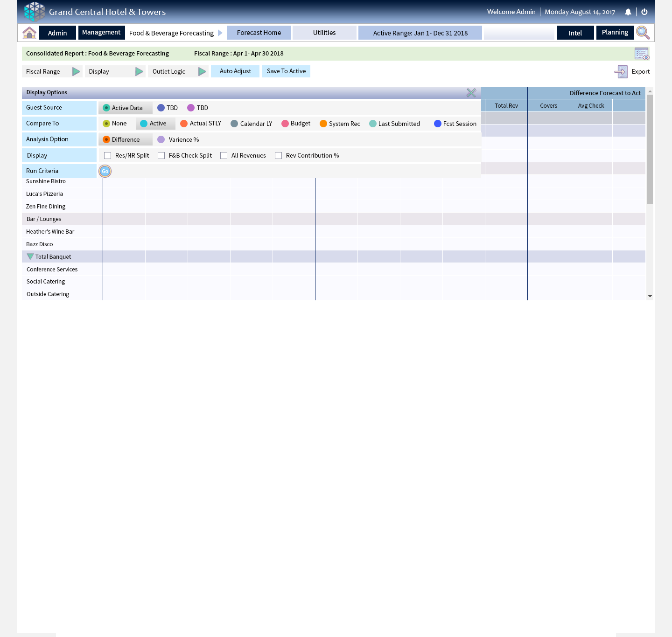Open the report view options icon
Image resolution: width=672 pixels, height=637 pixels.
642,54
